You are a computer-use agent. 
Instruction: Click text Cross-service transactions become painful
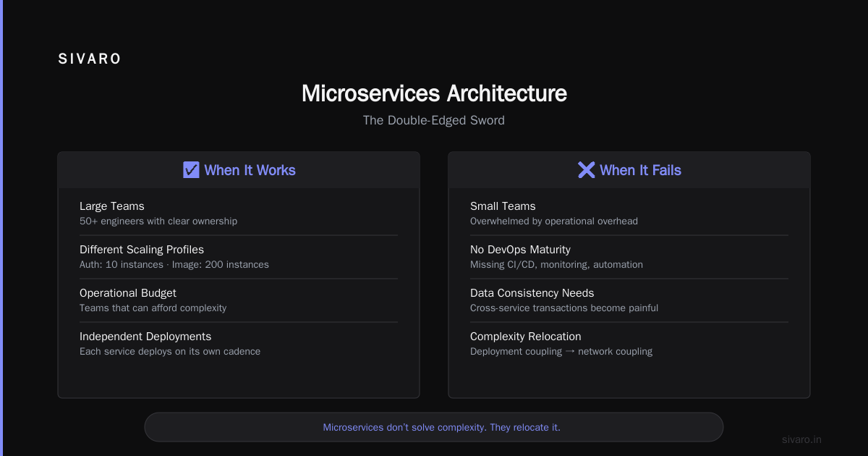pyautogui.click(x=564, y=308)
